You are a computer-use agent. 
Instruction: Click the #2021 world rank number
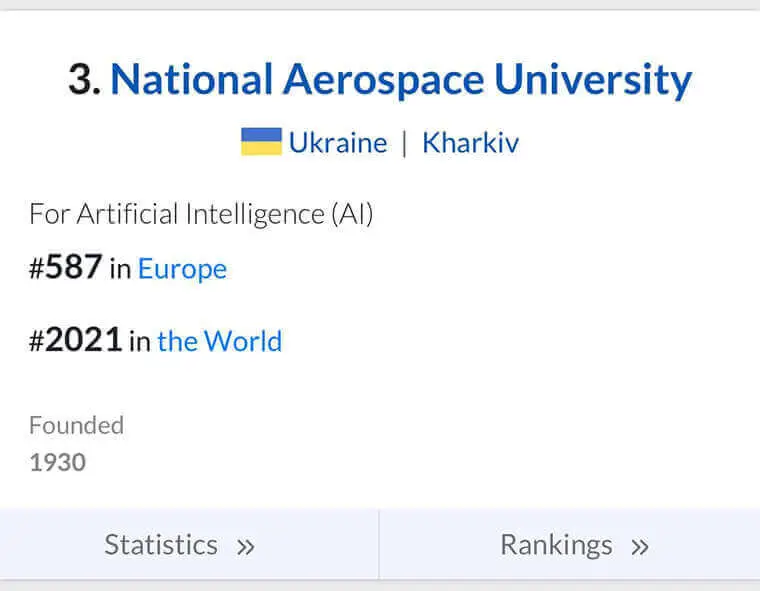(x=75, y=340)
